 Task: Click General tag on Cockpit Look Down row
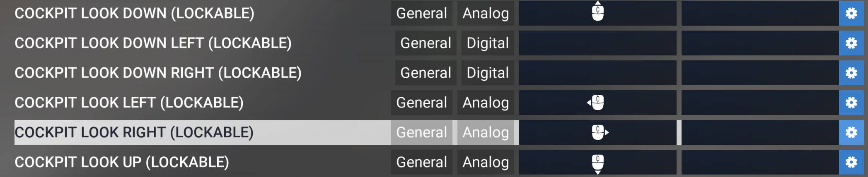coord(421,13)
